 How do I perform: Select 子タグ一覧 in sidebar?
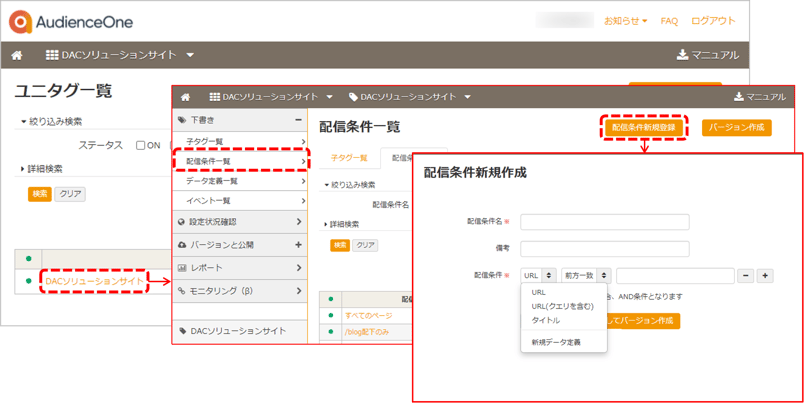(239, 141)
